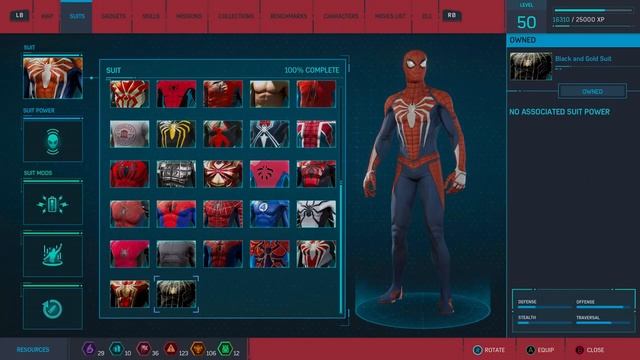640x360 pixels.
Task: Go to the Skills tab
Action: click(151, 16)
